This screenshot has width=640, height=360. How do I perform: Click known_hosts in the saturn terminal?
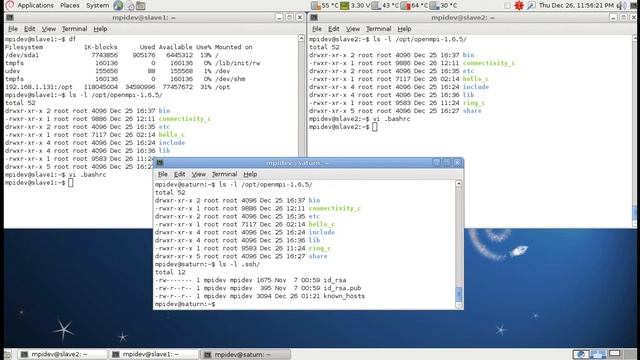(344, 296)
